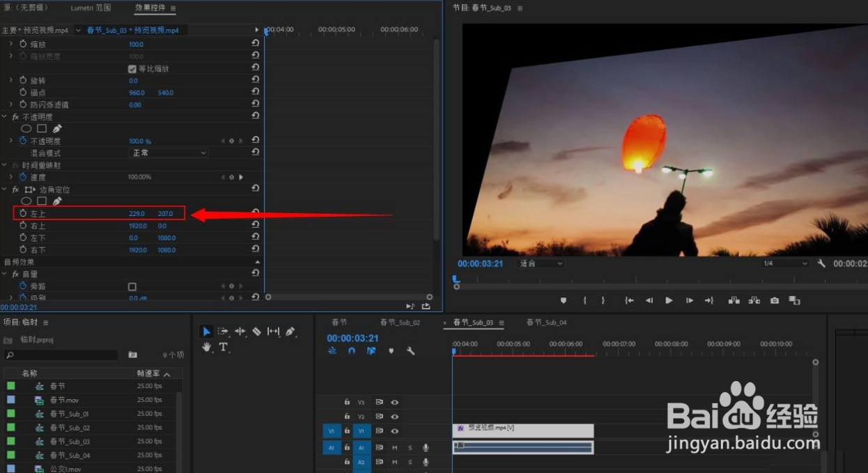Select the Selection tool arrow
This screenshot has height=473, width=868.
coord(207,332)
